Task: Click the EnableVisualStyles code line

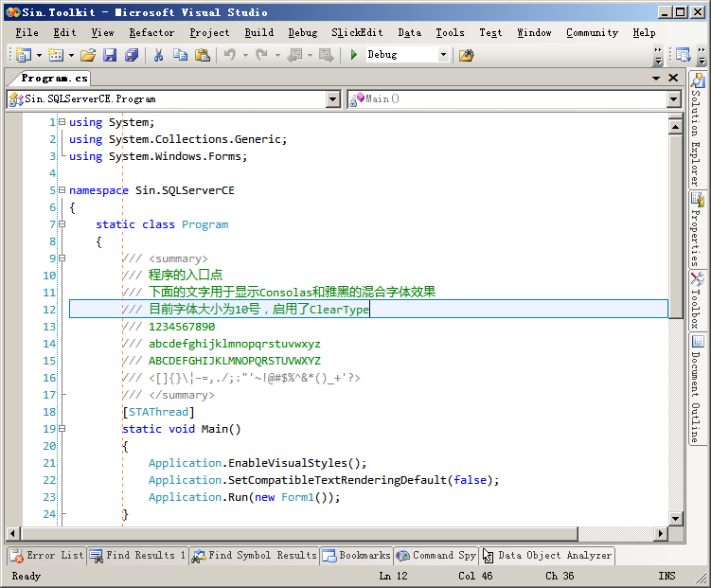Action: point(258,463)
